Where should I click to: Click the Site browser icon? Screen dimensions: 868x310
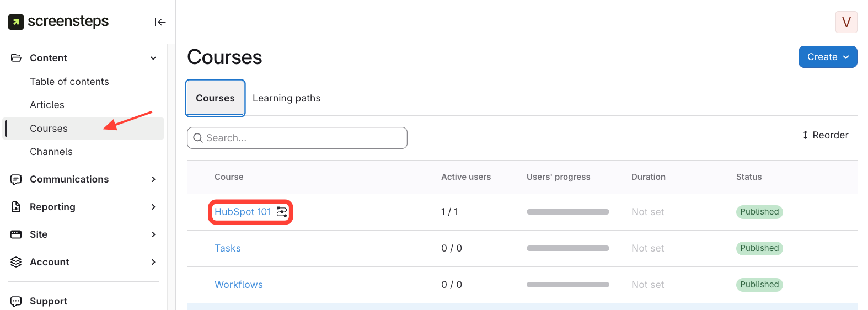pos(16,234)
